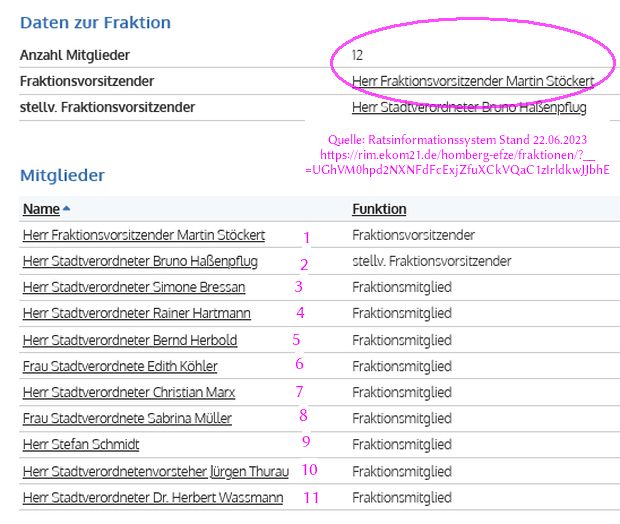Viewport: 620px width, 524px height.
Task: Click the Daten zur Fraktion heading
Action: (x=95, y=23)
